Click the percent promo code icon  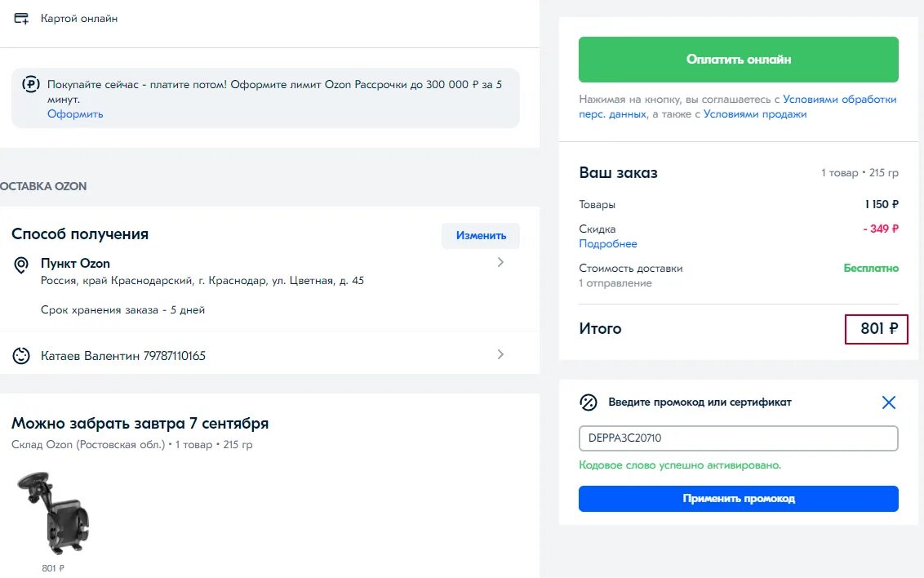(588, 402)
